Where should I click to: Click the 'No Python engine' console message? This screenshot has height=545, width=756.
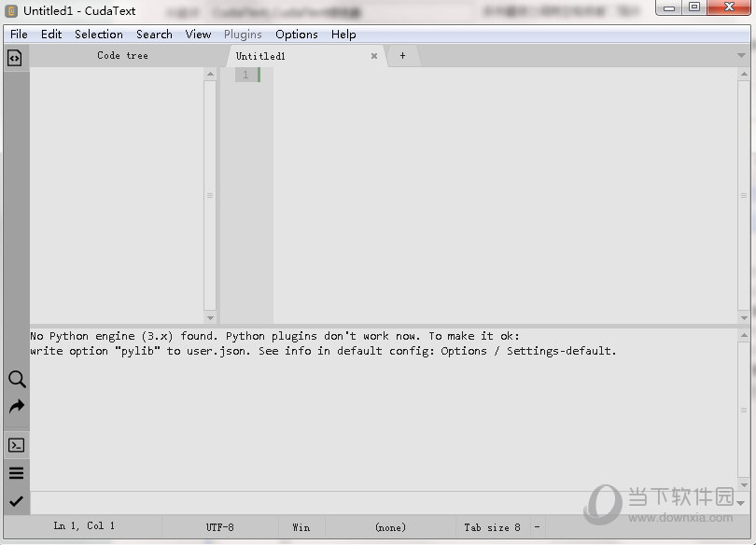click(x=274, y=336)
